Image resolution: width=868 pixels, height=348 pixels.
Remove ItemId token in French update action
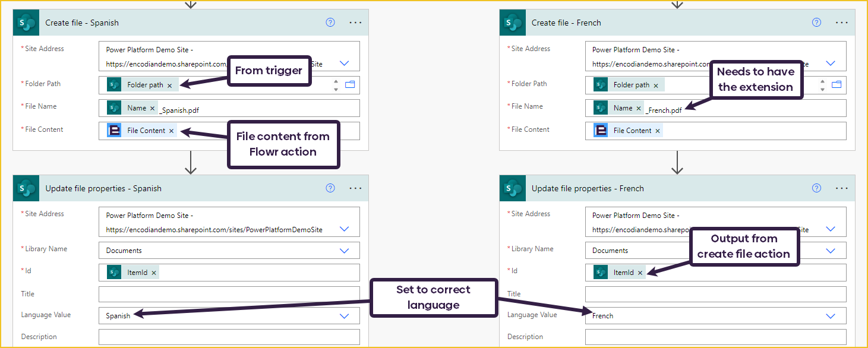pos(640,273)
